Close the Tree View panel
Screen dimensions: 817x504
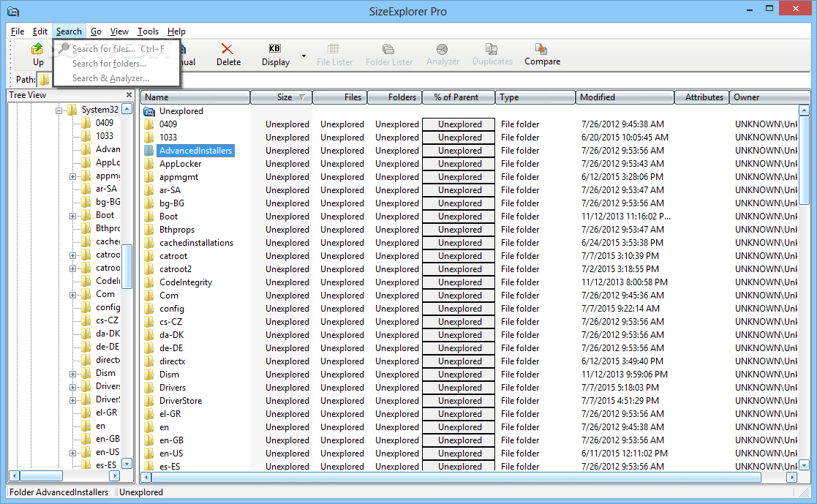click(x=129, y=95)
